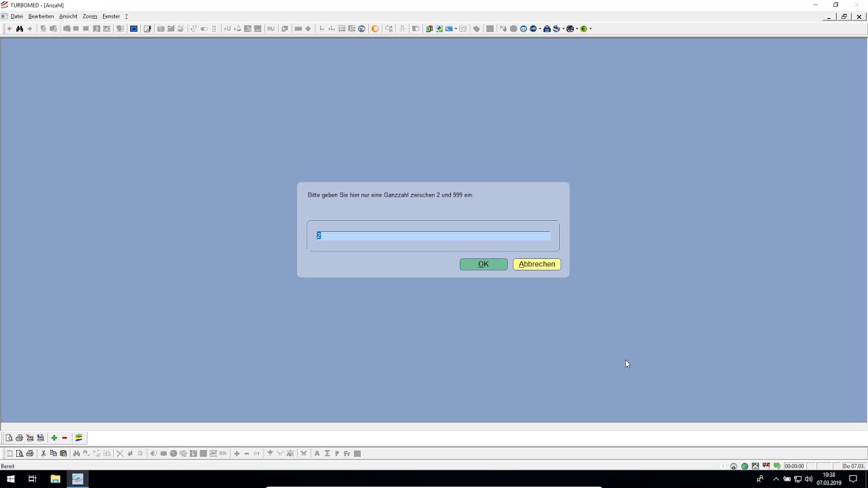Click the number input field in the dialog
This screenshot has height=488, width=868.
point(433,236)
